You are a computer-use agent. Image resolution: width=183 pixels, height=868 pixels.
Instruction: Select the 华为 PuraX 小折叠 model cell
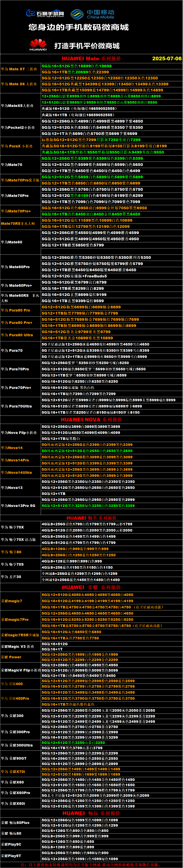tap(21, 146)
